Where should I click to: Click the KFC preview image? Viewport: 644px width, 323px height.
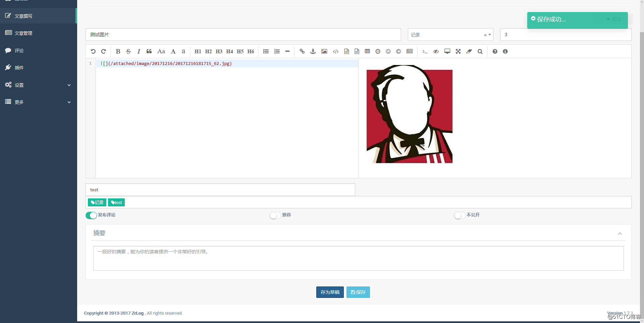click(x=410, y=114)
